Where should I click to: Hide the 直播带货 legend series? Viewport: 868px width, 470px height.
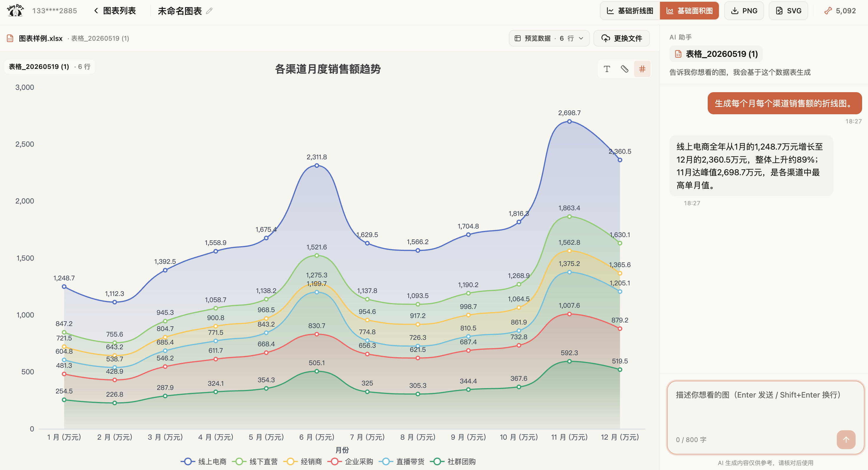pyautogui.click(x=401, y=461)
